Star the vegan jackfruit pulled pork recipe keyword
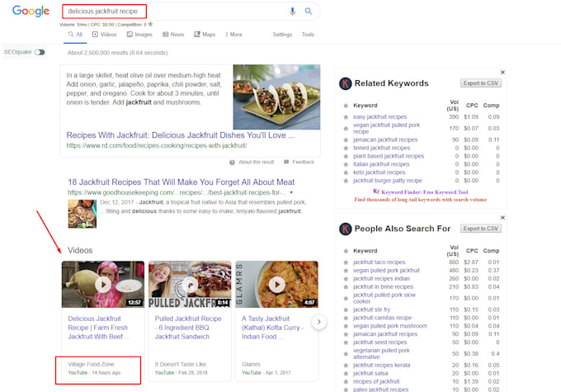The width and height of the screenshot is (561, 392). point(346,129)
